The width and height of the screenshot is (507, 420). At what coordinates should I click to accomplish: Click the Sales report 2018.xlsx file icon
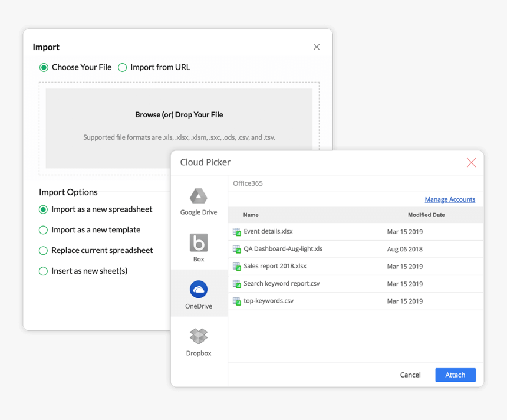[x=237, y=267]
